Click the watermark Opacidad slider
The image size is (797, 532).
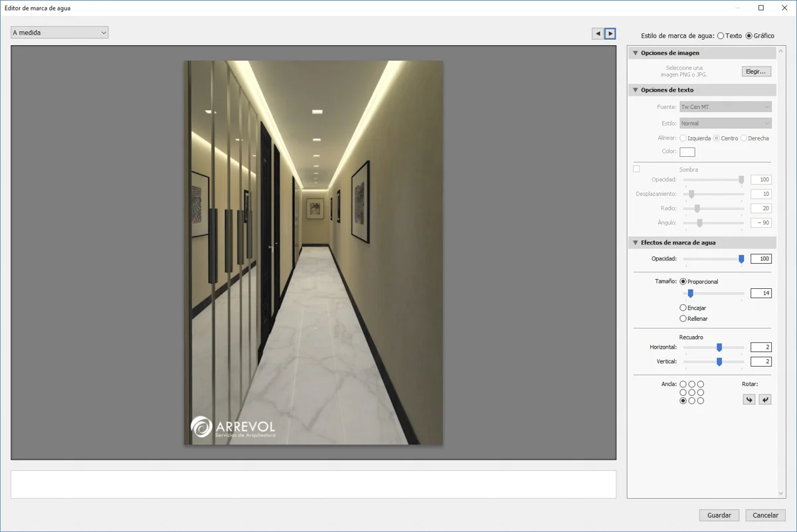(713, 259)
